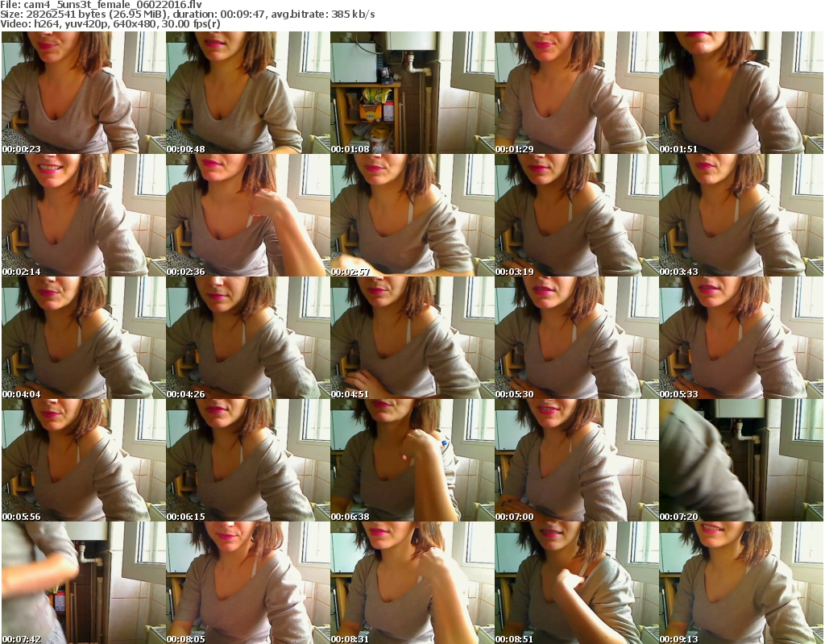
Task: Open the frame stamped 00:08:51
Action: pos(577,583)
